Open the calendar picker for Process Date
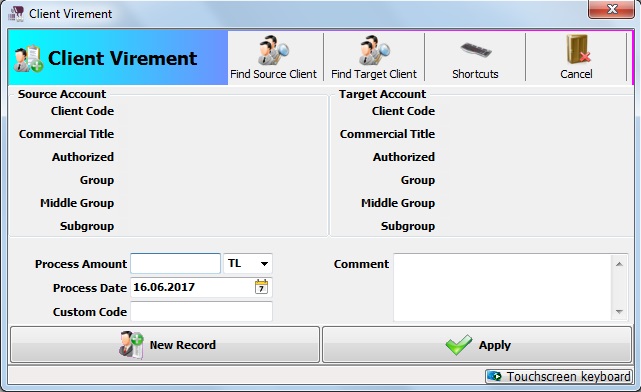 click(261, 287)
